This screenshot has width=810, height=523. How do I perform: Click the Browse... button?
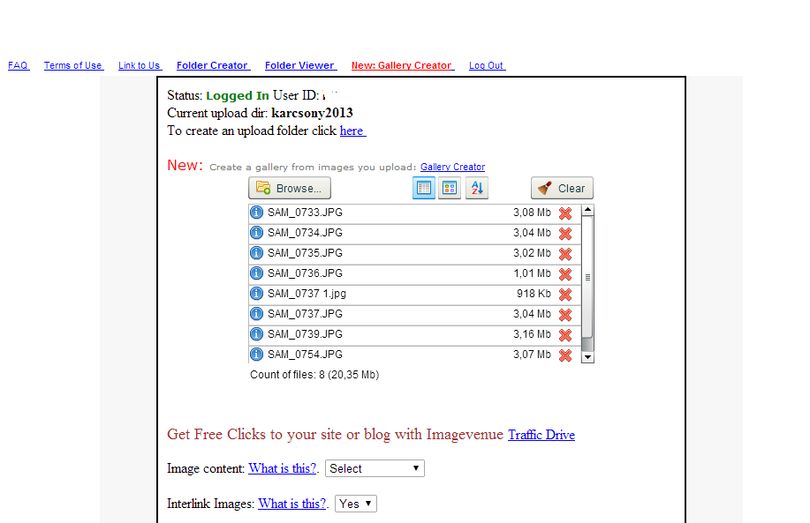click(x=289, y=188)
